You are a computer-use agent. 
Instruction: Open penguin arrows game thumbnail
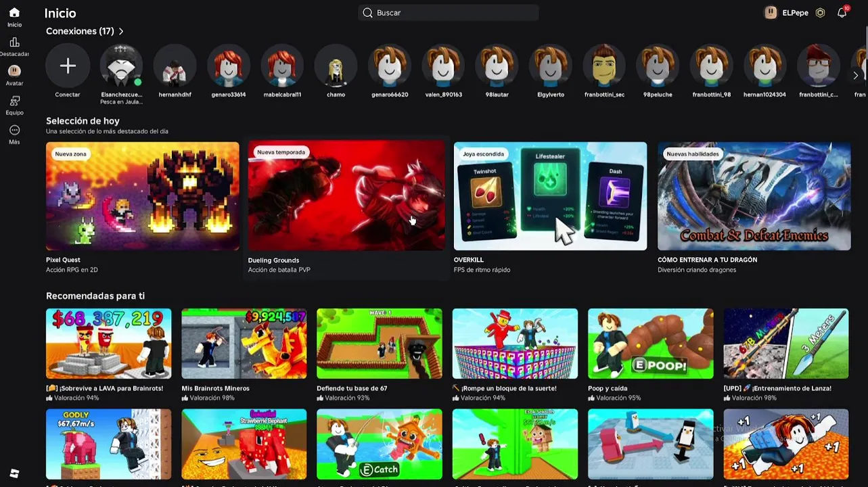(x=651, y=444)
